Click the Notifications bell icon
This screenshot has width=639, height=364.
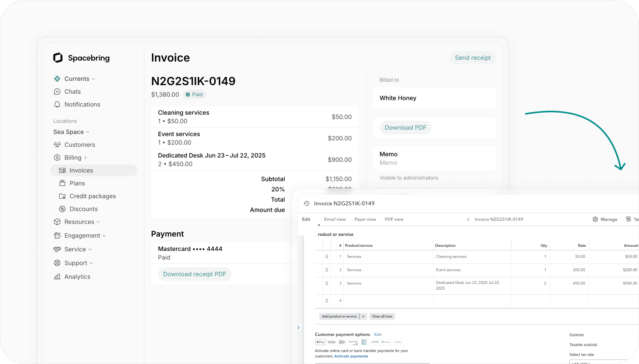point(57,104)
